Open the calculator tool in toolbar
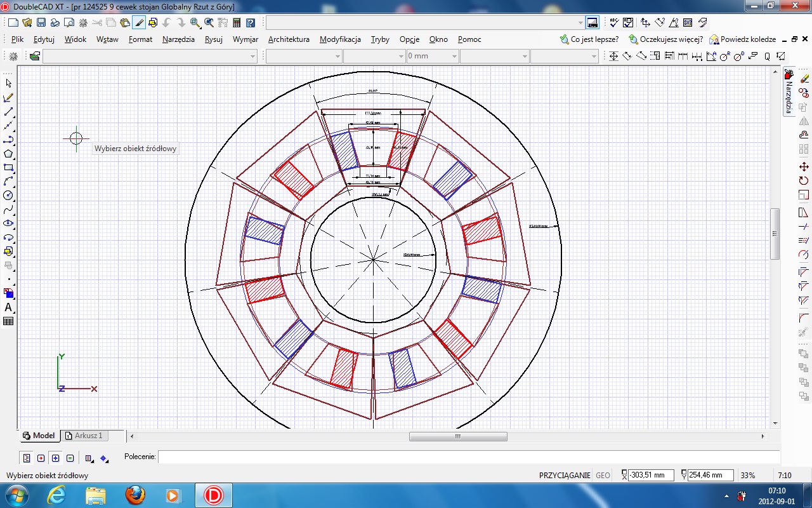This screenshot has height=508, width=812. (x=237, y=23)
